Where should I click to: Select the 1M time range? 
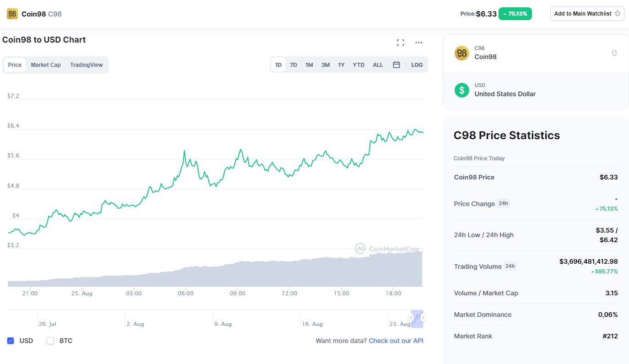(309, 65)
